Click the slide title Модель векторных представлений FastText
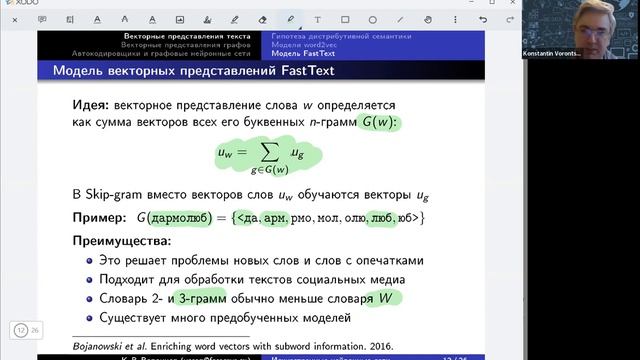640x360 pixels. point(193,71)
